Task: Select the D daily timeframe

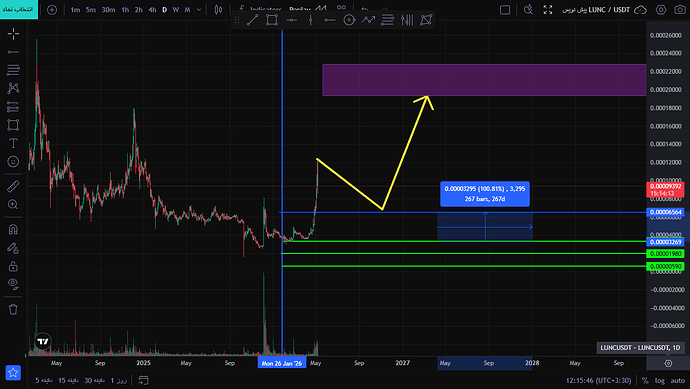Action: tap(165, 10)
